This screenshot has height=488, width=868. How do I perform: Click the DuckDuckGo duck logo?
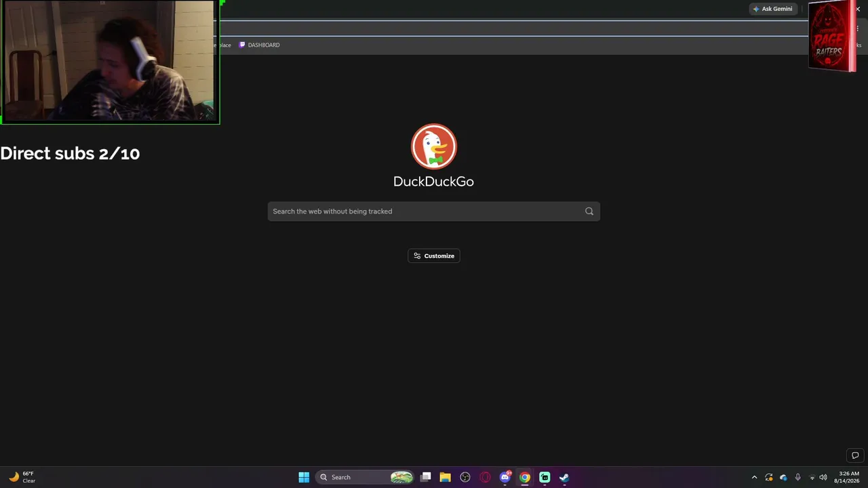point(434,146)
